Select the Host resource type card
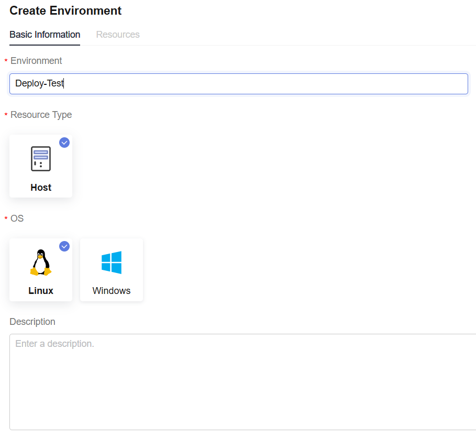The image size is (476, 448). click(41, 166)
